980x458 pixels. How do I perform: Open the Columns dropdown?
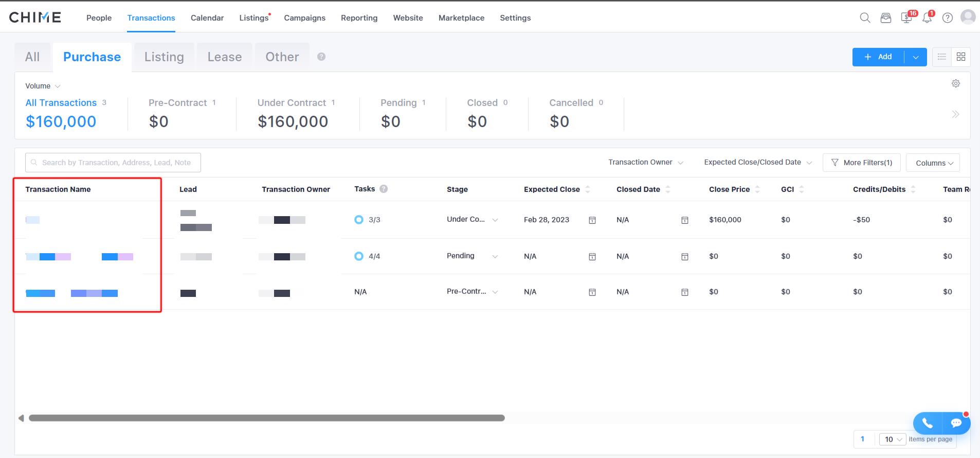point(933,163)
